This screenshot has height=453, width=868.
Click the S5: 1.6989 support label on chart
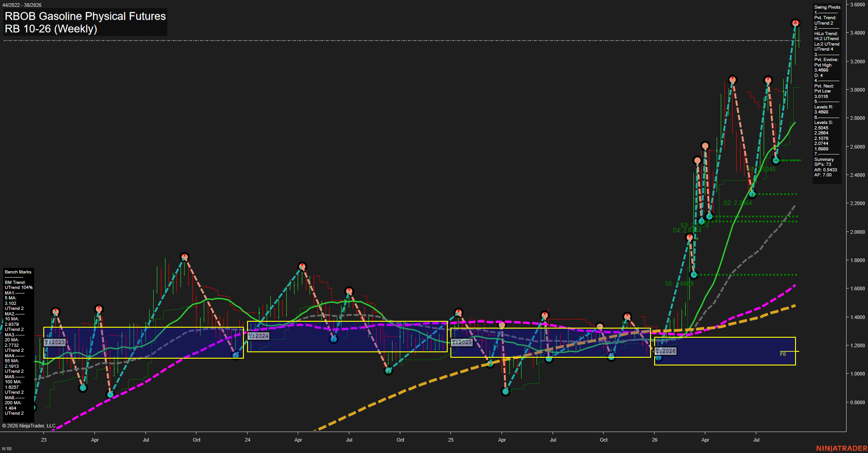click(679, 283)
